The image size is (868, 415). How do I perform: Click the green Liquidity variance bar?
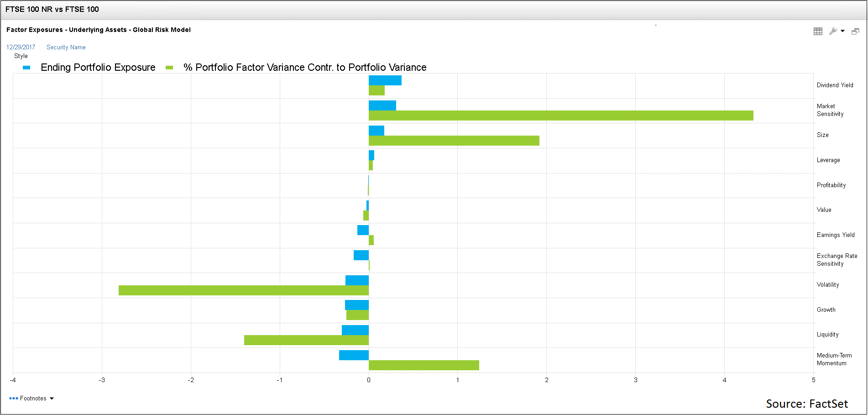[306, 340]
